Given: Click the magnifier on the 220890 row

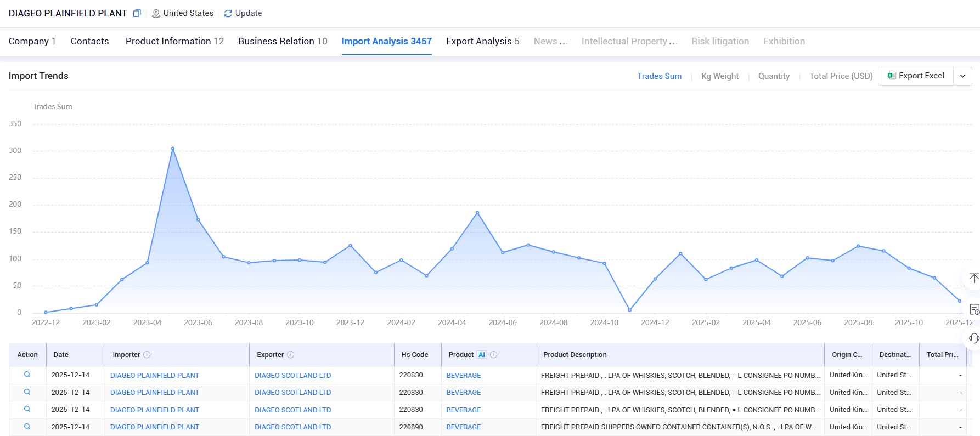Looking at the screenshot, I should (27, 426).
